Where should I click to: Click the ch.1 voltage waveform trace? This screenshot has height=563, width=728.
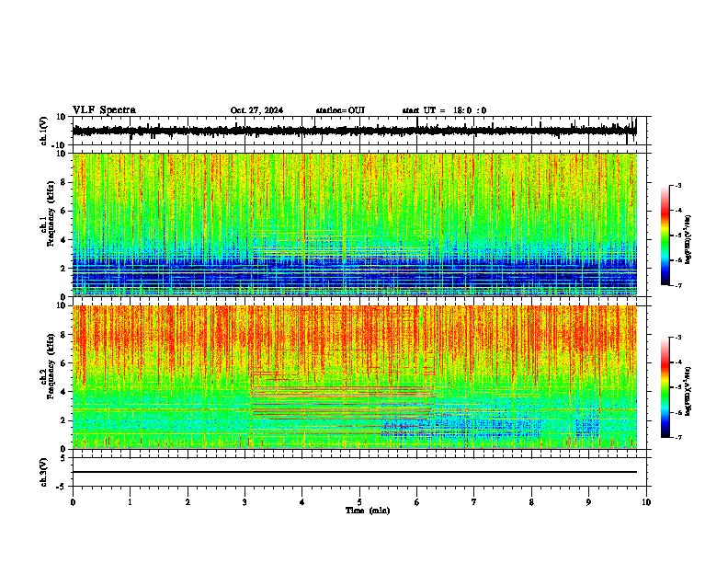tap(354, 131)
